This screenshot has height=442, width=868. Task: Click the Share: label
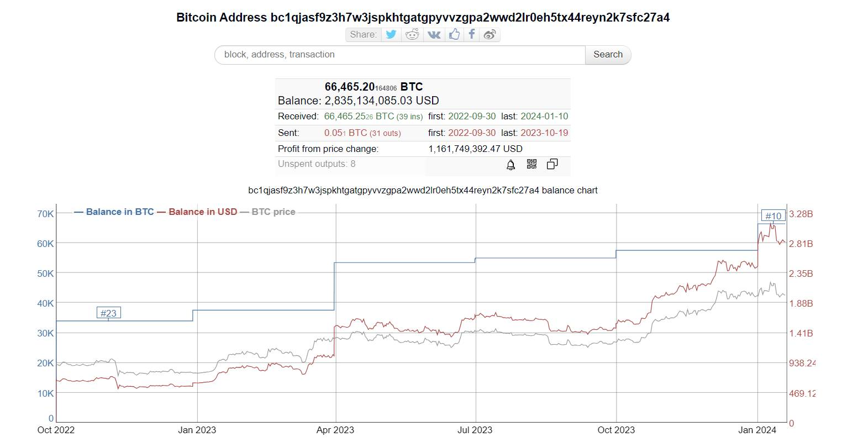point(363,34)
